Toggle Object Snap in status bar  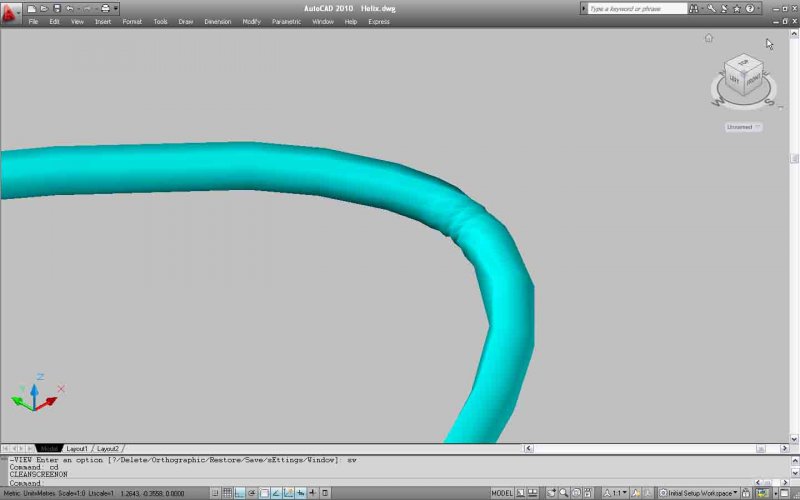(264, 493)
